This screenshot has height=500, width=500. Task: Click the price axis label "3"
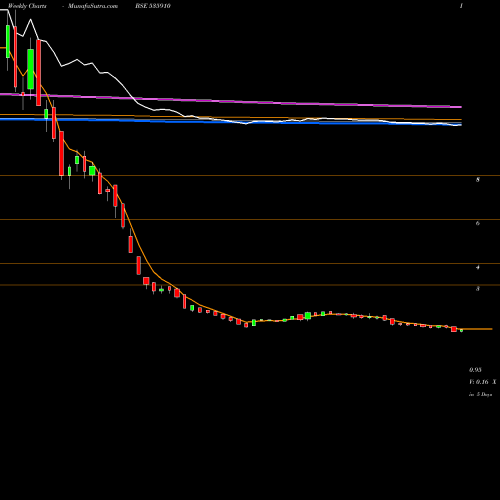coord(478,289)
